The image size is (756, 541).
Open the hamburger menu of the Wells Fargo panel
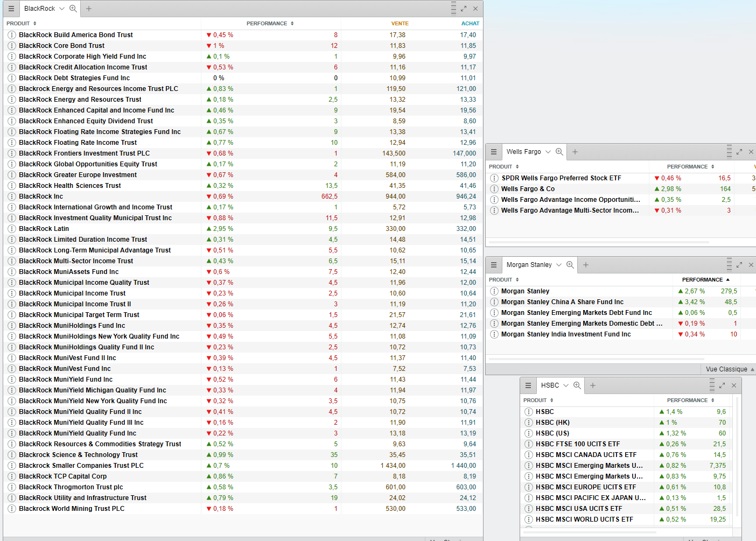coord(493,152)
